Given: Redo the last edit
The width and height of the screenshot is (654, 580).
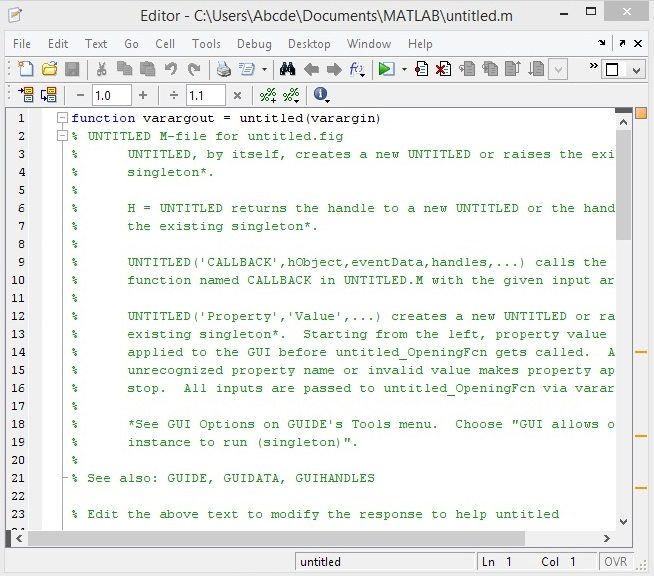Looking at the screenshot, I should click(194, 69).
